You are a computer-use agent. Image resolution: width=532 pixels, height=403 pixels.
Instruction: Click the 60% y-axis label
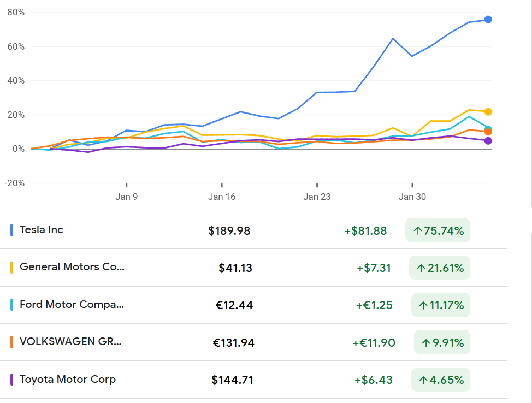(16, 46)
